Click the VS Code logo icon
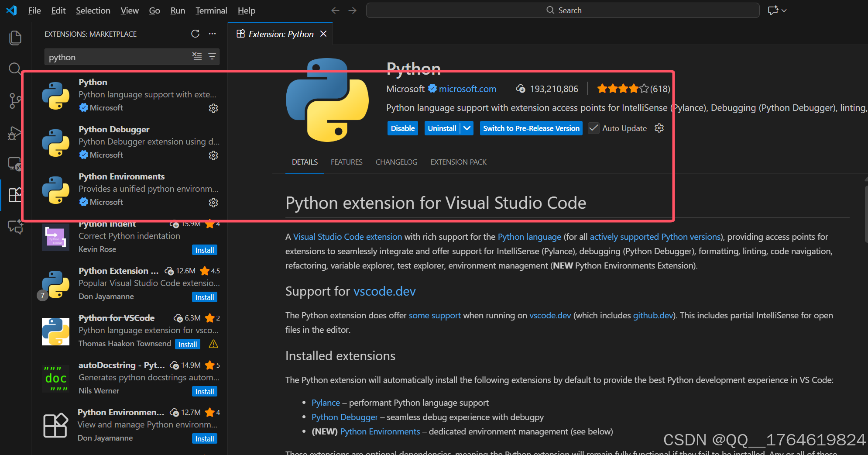 (11, 10)
